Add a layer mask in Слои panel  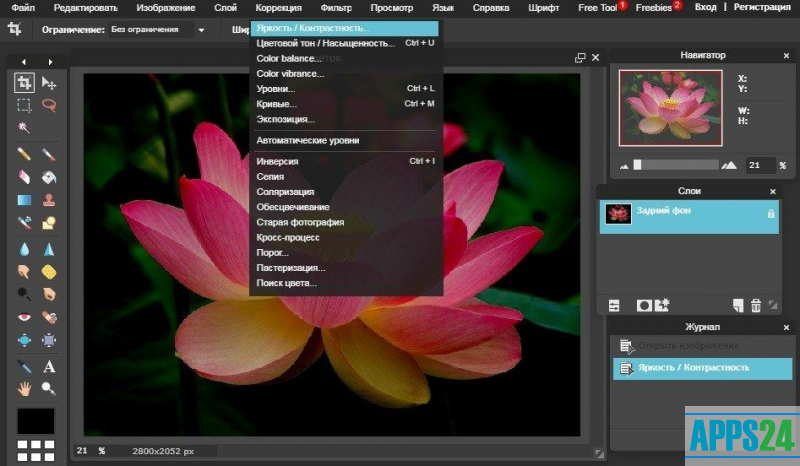pos(644,305)
